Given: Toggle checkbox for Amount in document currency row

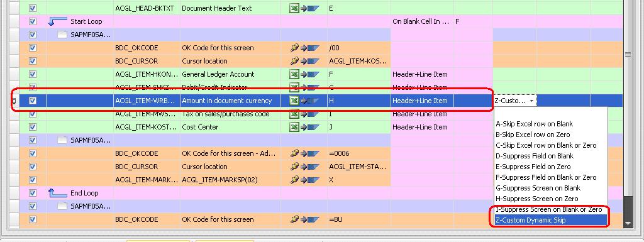Looking at the screenshot, I should click(33, 101).
